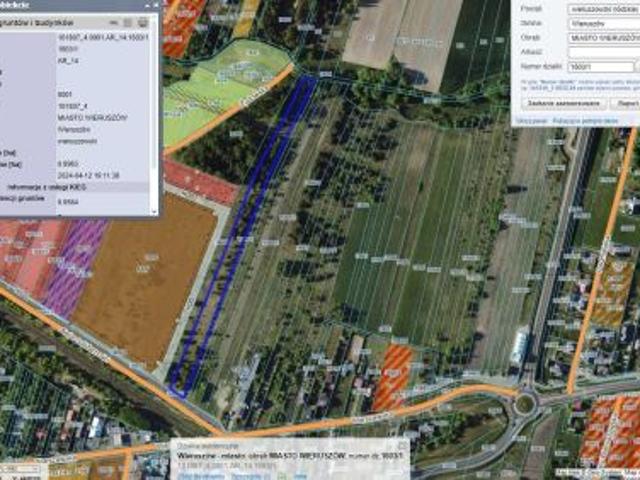Click in the Arkusz input field
Image resolution: width=640 pixels, height=480 pixels.
601,52
